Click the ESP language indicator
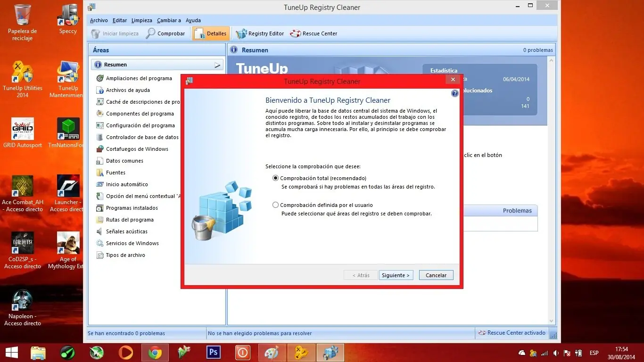The width and height of the screenshot is (644, 362). pyautogui.click(x=594, y=353)
